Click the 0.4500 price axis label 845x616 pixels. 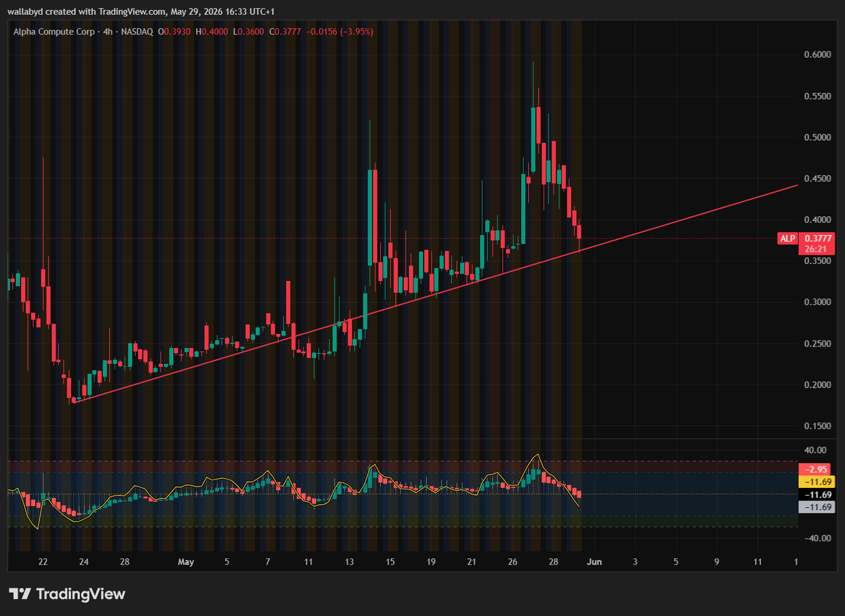(816, 179)
